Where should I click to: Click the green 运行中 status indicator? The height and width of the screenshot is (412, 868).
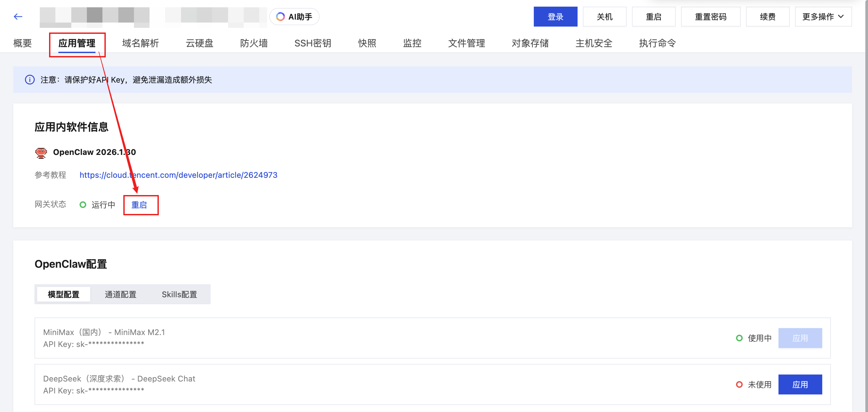point(83,204)
